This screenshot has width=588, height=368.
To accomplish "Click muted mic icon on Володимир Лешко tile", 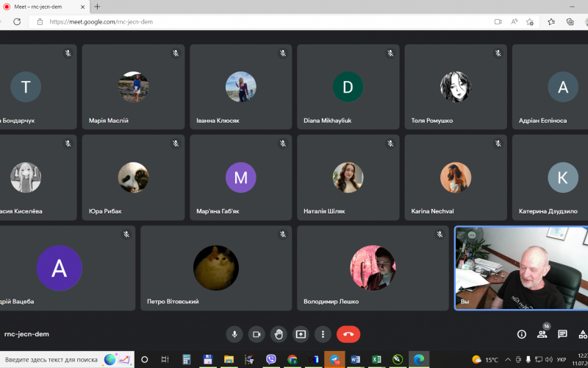I will pyautogui.click(x=440, y=234).
